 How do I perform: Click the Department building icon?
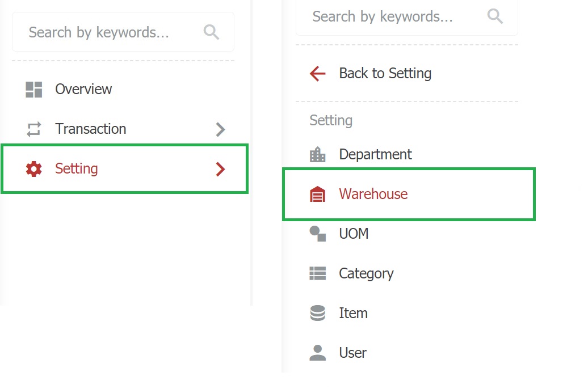[318, 154]
